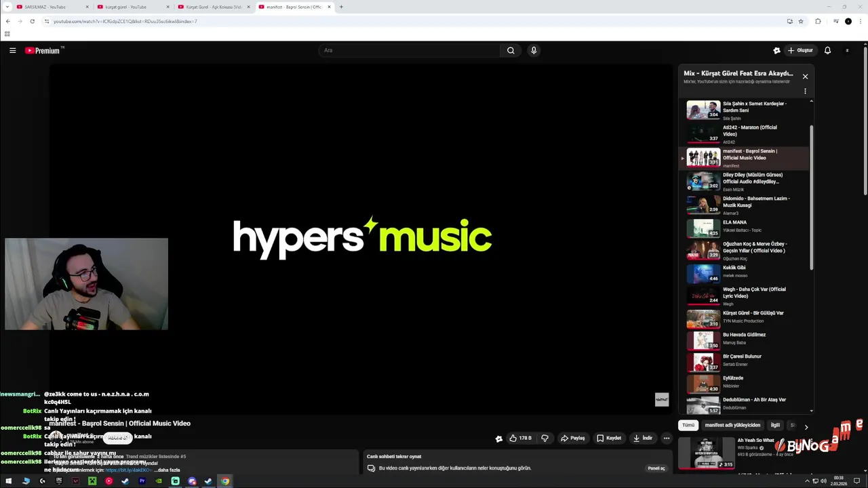Open the Mix playlist three-dot options
The image size is (868, 488).
[805, 91]
